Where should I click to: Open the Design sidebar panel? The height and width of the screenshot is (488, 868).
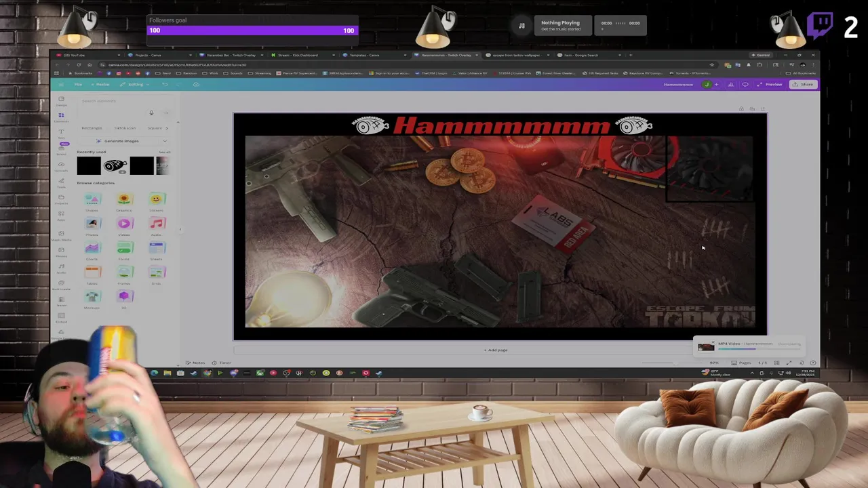[x=61, y=101]
